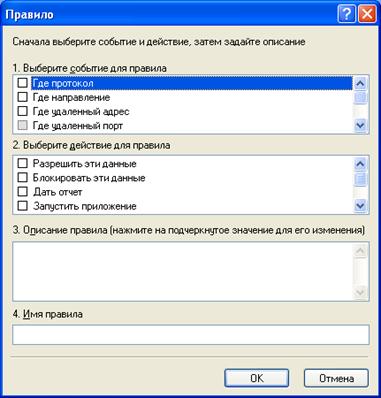Click up arrow in action list scrollbar
This screenshot has height=398, width=381.
360,164
